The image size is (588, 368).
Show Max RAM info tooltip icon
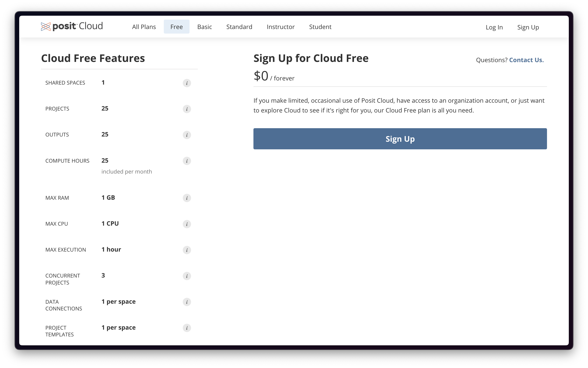(187, 198)
